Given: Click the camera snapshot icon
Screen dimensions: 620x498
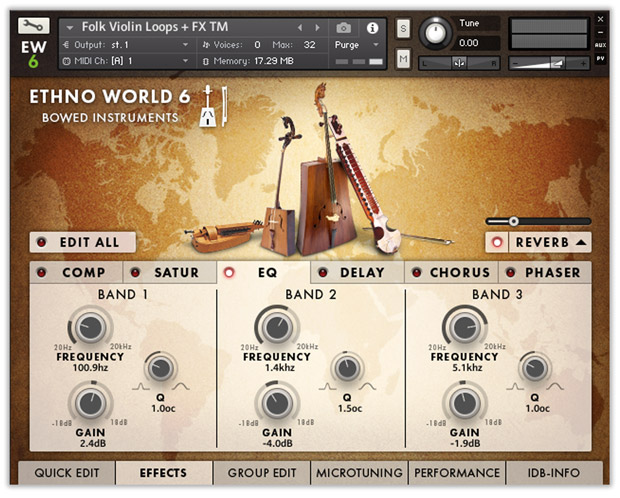Looking at the screenshot, I should pos(344,28).
